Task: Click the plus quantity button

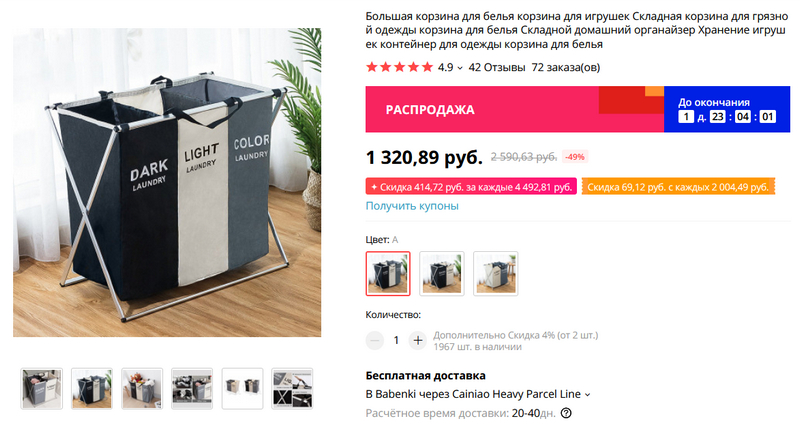Action: coord(417,340)
